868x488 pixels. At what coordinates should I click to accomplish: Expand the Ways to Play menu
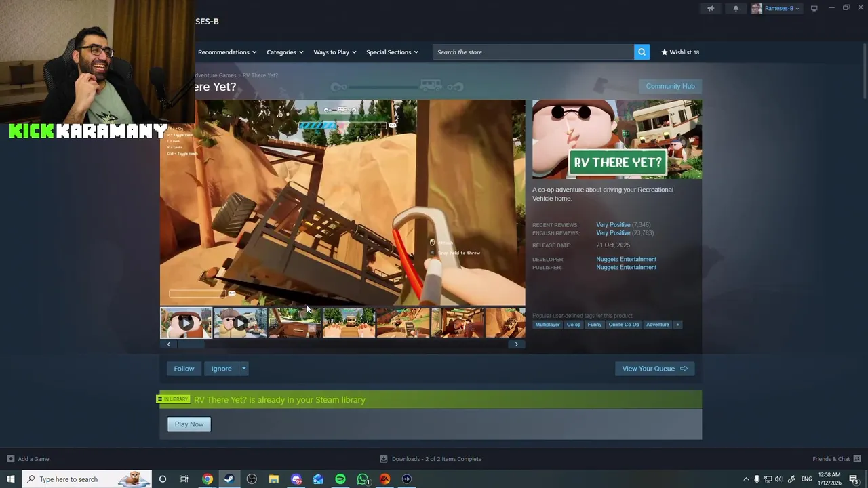coord(335,52)
